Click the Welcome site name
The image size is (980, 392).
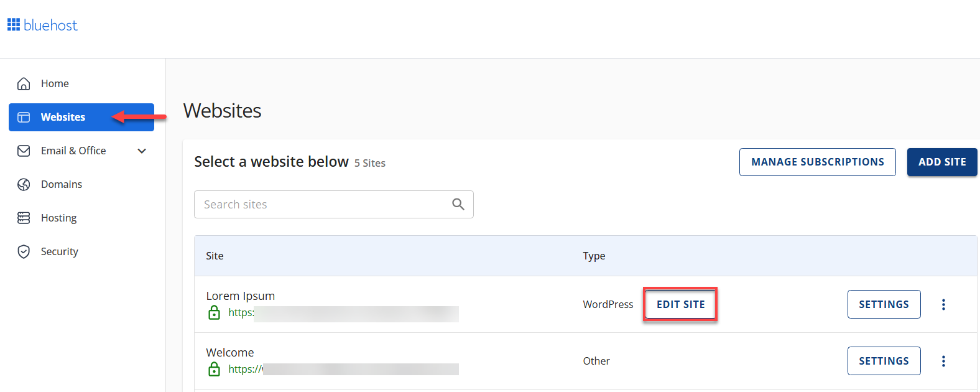click(230, 353)
